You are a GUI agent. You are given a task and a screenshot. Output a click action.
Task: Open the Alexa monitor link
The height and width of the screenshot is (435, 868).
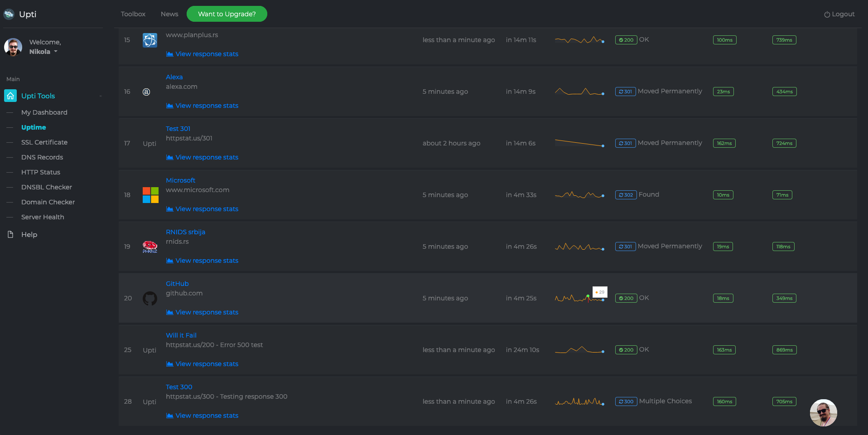pyautogui.click(x=174, y=77)
